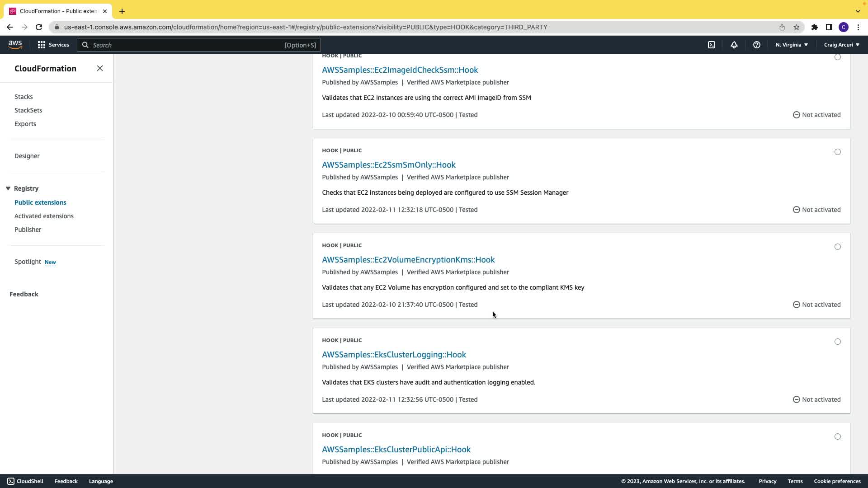Reload the page
The width and height of the screenshot is (868, 488).
(39, 27)
